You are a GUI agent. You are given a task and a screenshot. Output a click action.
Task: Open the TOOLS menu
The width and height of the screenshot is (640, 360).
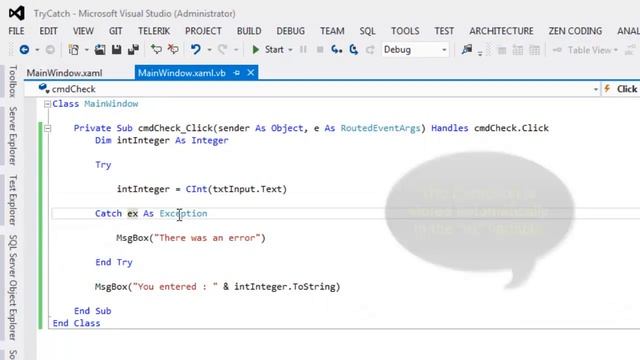405,31
